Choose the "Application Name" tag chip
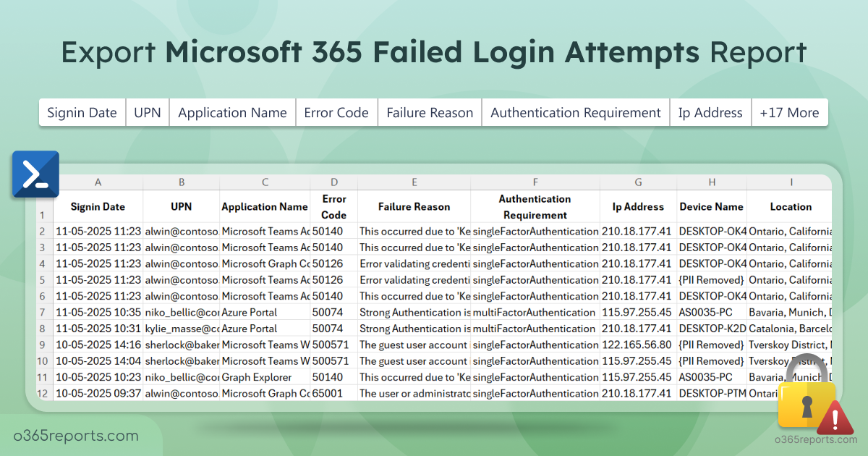 point(232,113)
